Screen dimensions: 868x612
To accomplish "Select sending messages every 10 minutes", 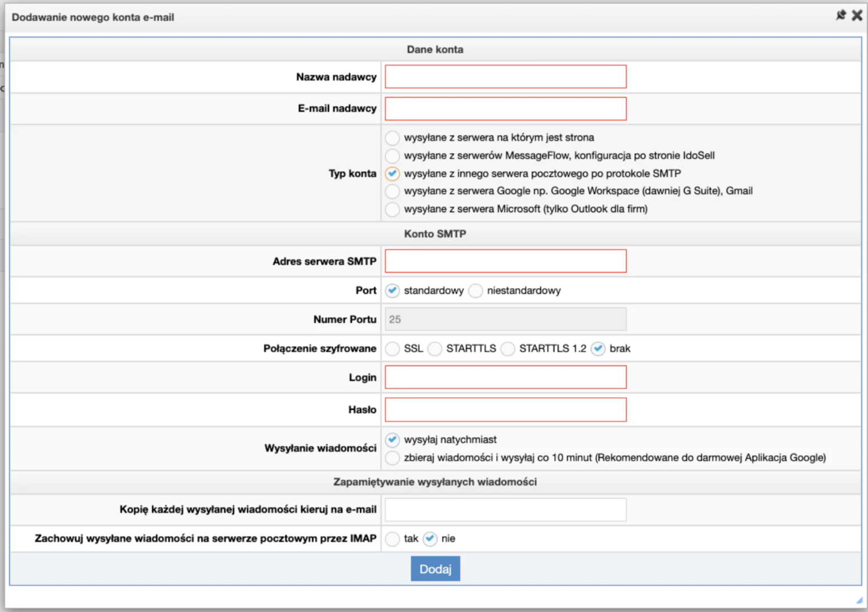I will coord(393,458).
